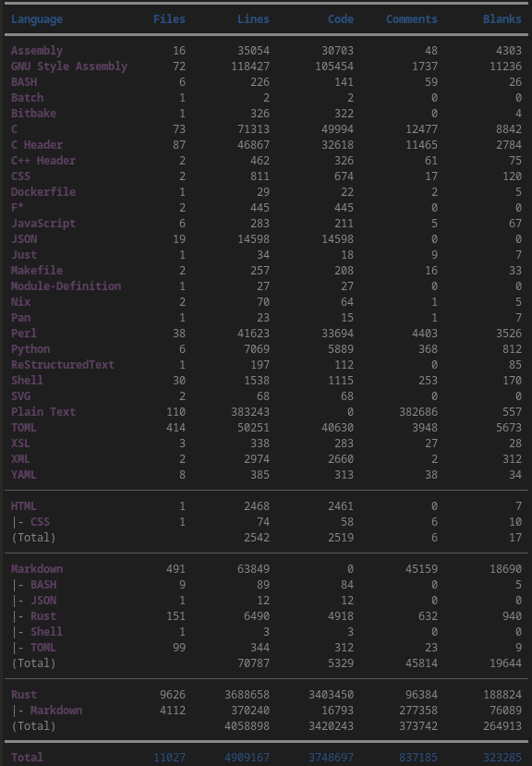Click the Rust section heading
Image resolution: width=532 pixels, height=766 pixels.
[x=23, y=694]
